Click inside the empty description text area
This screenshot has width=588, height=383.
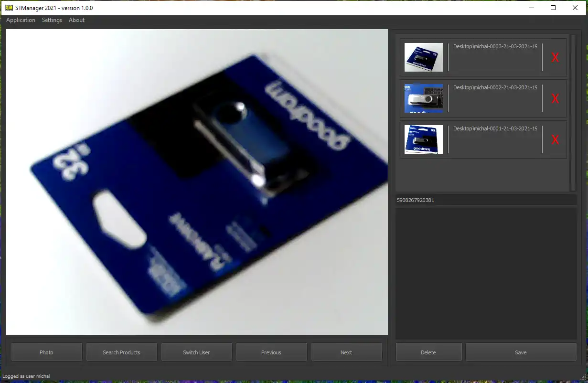click(x=486, y=274)
